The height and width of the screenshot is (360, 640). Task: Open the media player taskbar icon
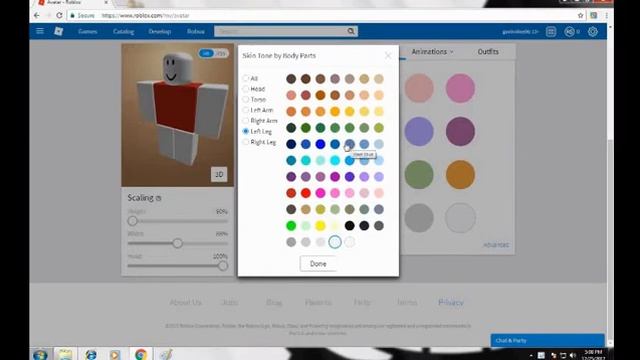(115, 354)
